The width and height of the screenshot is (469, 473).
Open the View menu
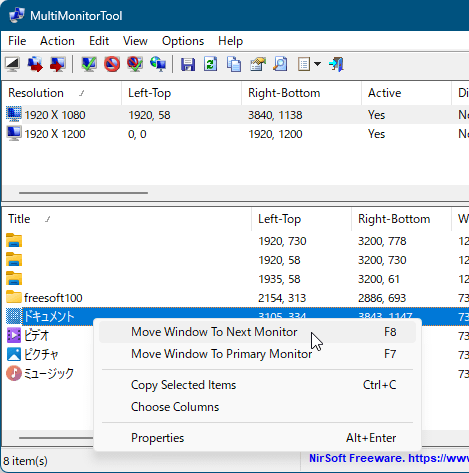(135, 41)
